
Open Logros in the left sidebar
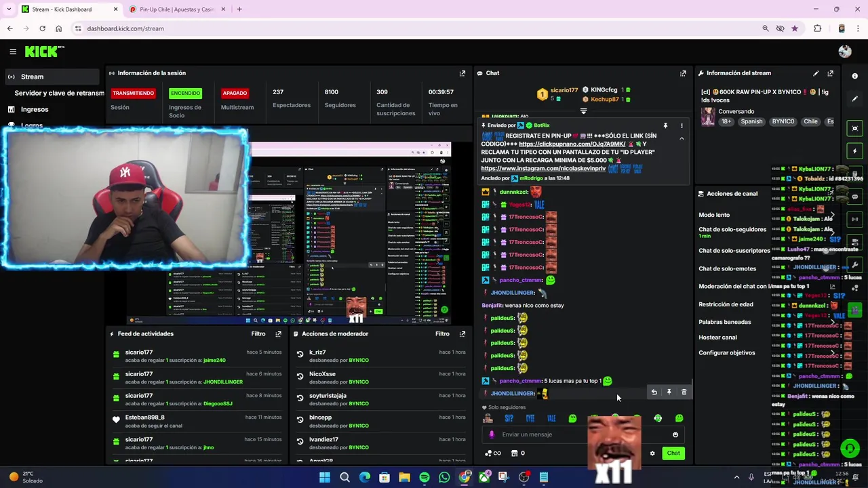point(31,125)
